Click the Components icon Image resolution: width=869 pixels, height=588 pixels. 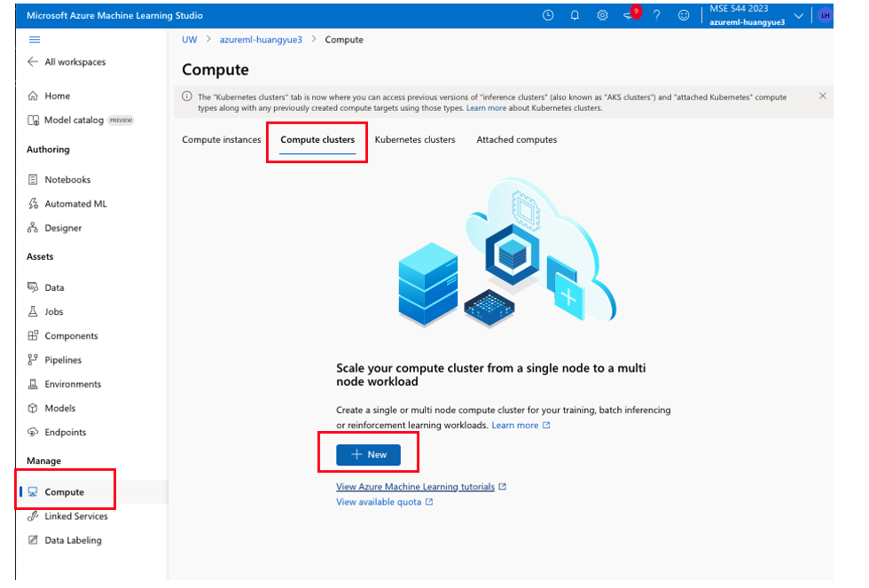tap(34, 336)
